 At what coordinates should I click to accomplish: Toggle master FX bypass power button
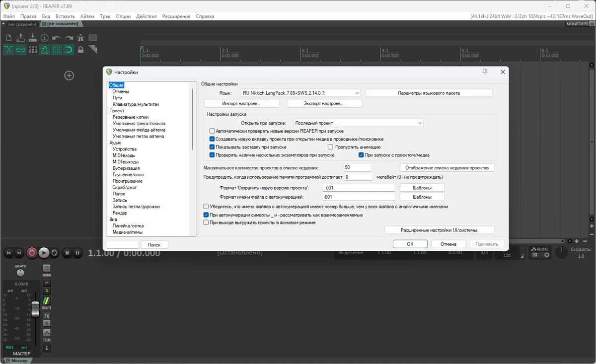(x=47, y=323)
